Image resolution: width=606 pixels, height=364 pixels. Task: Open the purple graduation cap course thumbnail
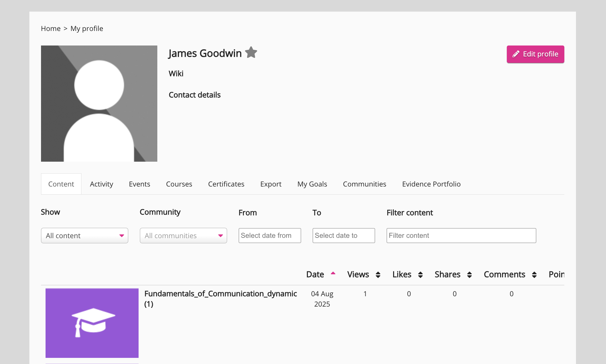(92, 323)
